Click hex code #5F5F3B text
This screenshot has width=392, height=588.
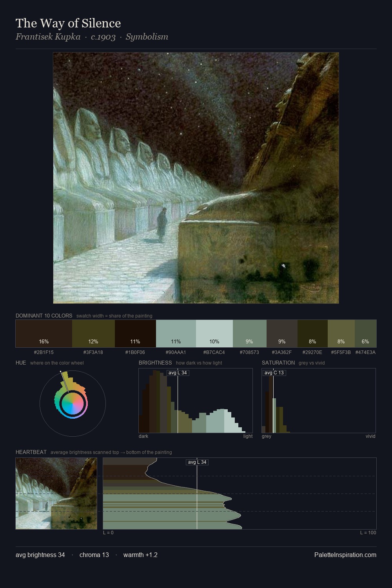tap(341, 352)
